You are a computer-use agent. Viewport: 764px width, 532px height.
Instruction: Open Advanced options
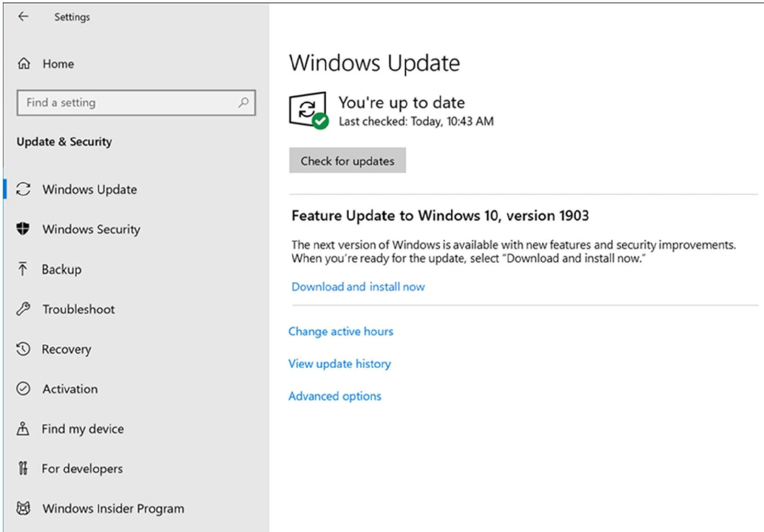click(x=335, y=396)
